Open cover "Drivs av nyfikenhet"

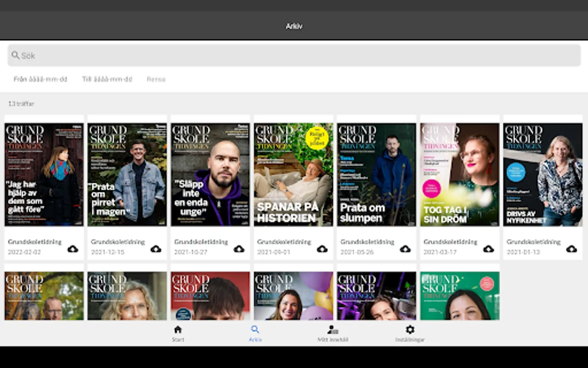tap(543, 175)
